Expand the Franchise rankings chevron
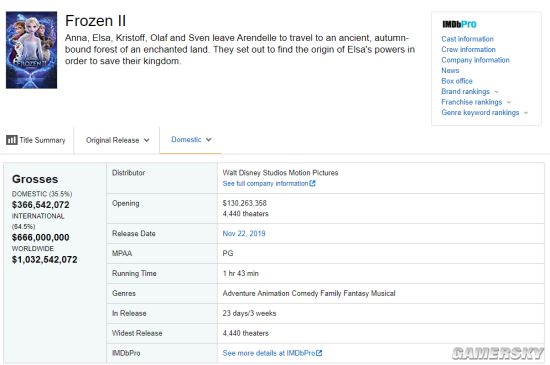The image size is (550, 365). [509, 102]
